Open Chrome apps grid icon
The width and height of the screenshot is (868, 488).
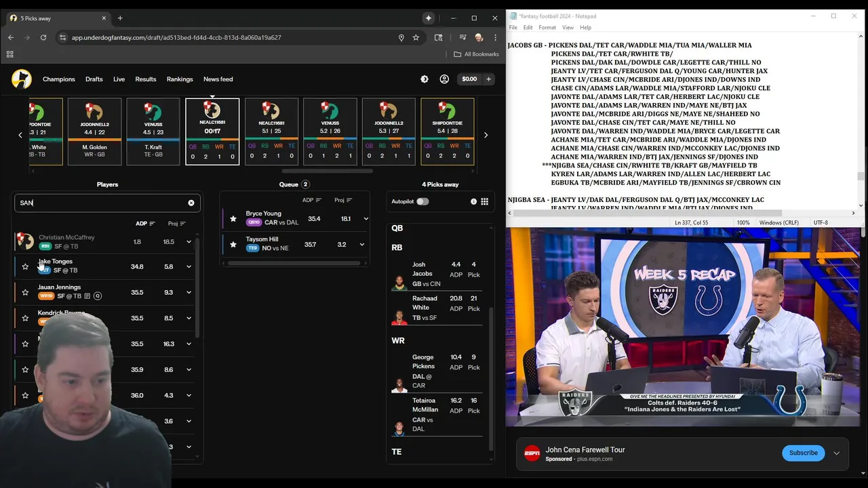(10, 54)
